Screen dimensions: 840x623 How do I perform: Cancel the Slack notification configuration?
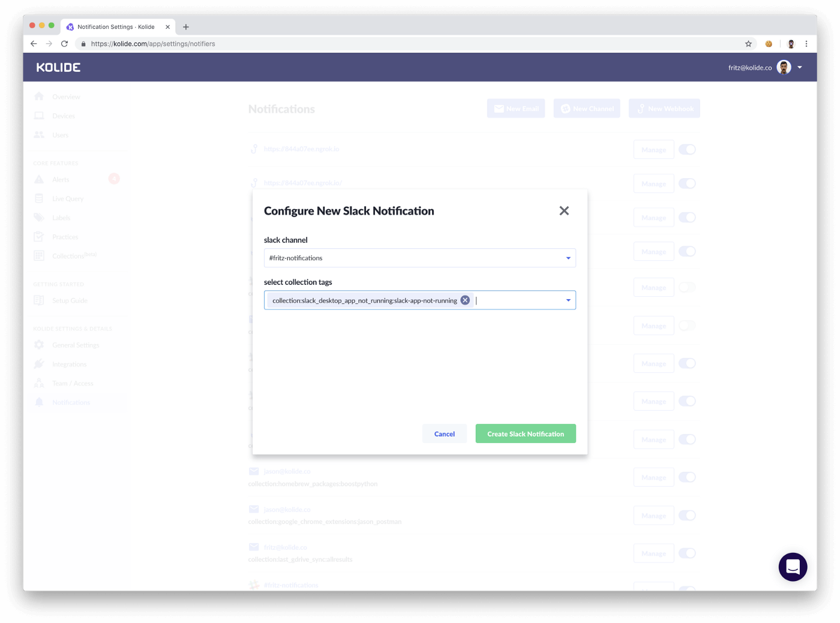coord(444,433)
